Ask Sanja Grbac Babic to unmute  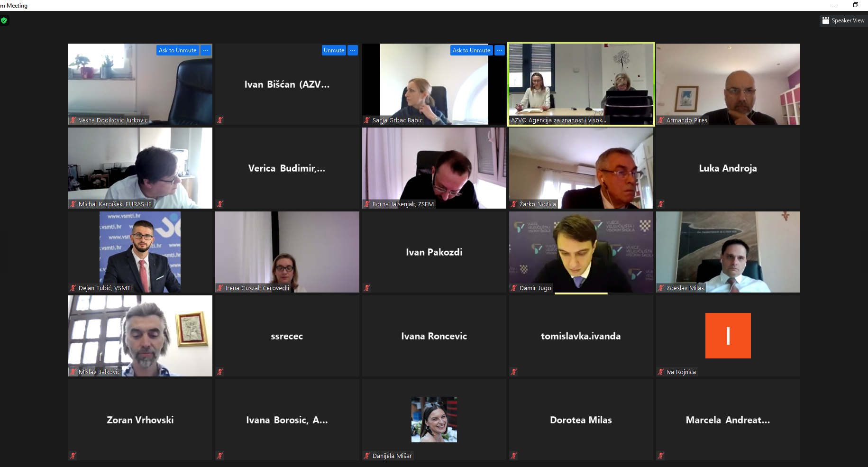point(471,50)
